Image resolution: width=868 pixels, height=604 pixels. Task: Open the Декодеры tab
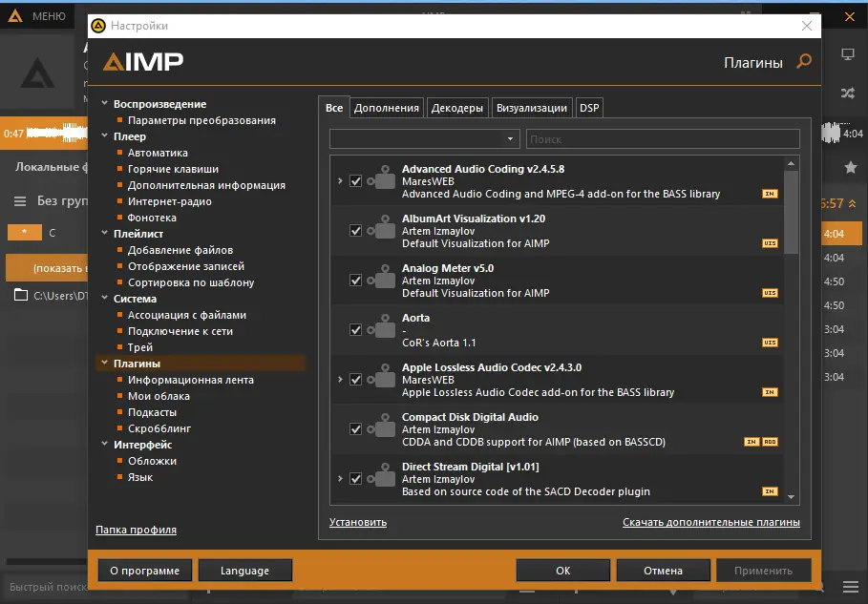point(457,108)
